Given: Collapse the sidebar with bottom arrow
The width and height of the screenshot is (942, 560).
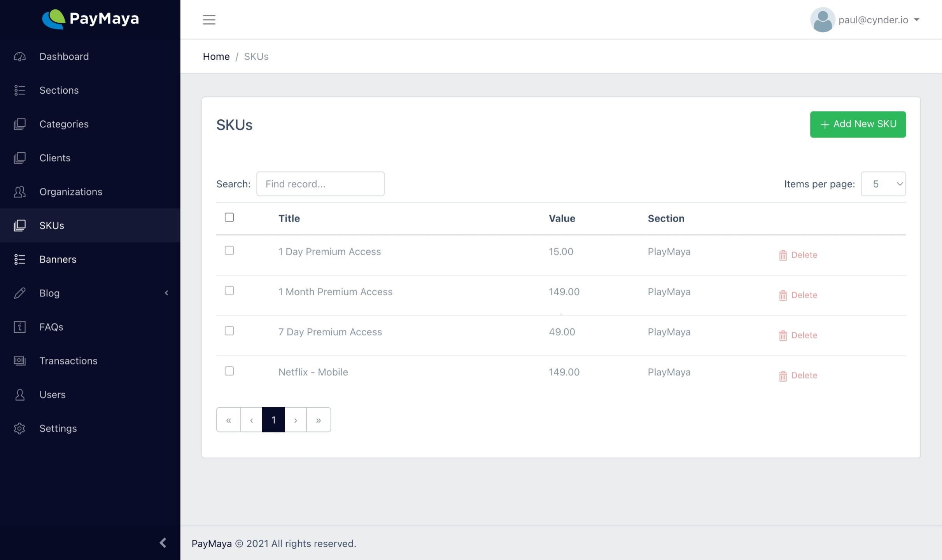Looking at the screenshot, I should (x=163, y=543).
